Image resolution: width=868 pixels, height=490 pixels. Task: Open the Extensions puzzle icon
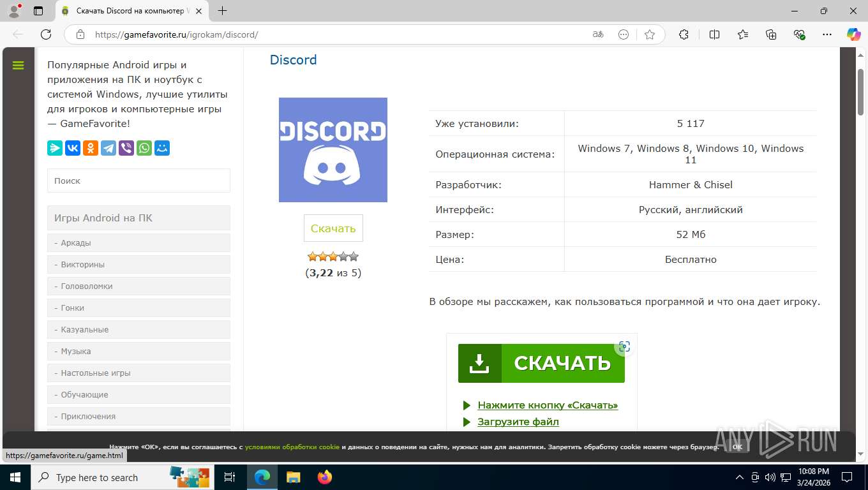coord(684,34)
